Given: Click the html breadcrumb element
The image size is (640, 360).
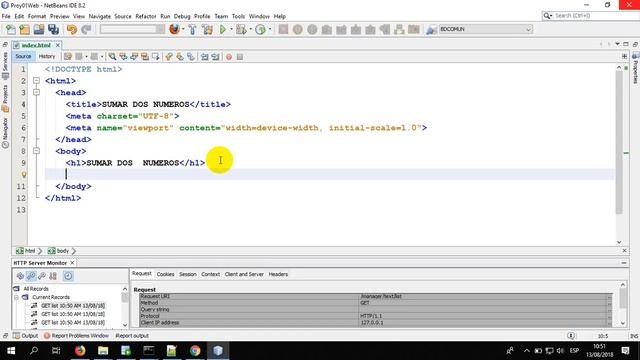Looking at the screenshot, I should tap(26, 251).
